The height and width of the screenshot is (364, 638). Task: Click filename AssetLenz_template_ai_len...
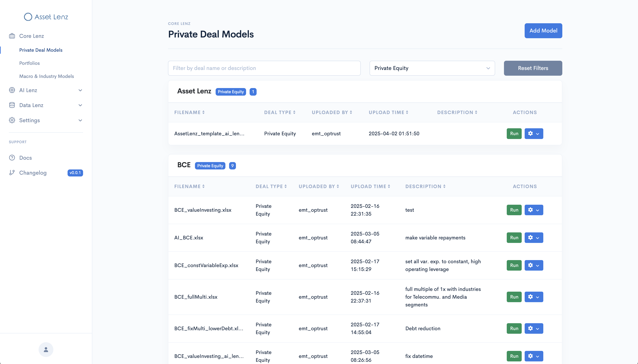point(209,133)
